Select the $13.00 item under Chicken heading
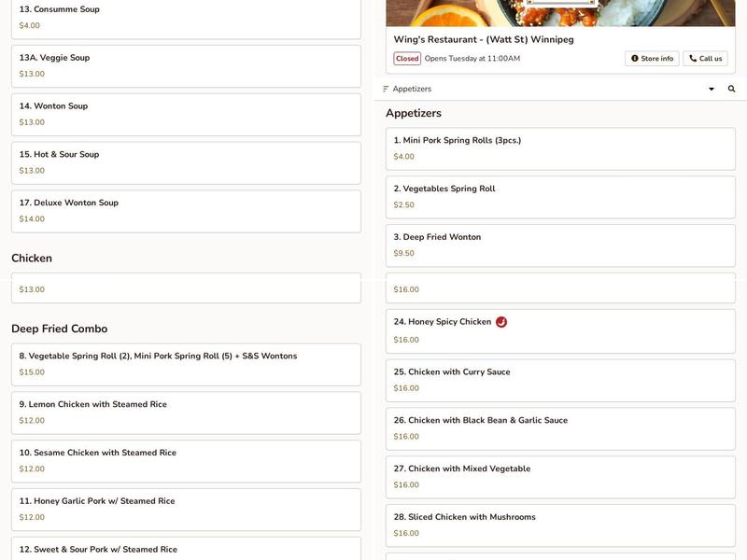The width and height of the screenshot is (747, 560). coord(186,288)
